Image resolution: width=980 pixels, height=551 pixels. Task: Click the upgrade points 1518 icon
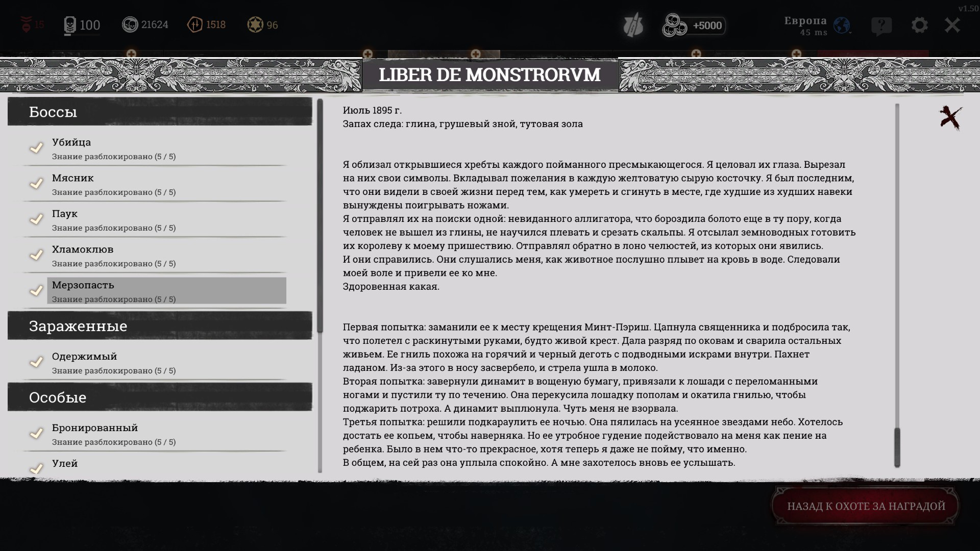(195, 24)
